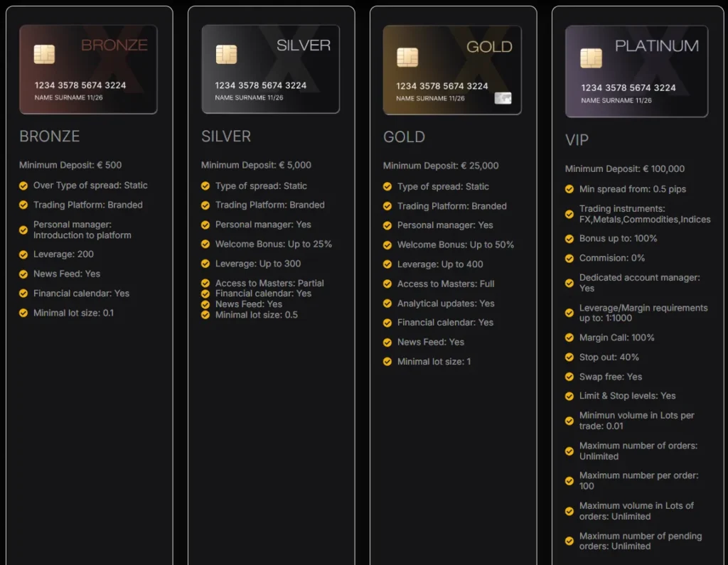Viewport: 728px width, 565px height.
Task: Click the GOLD plan heading
Action: click(404, 137)
